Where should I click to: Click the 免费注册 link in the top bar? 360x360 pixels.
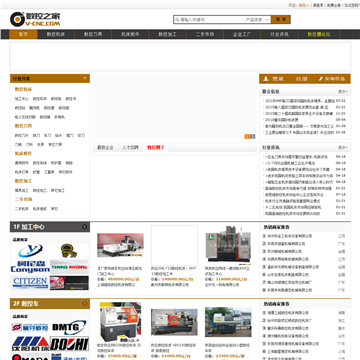334,5
